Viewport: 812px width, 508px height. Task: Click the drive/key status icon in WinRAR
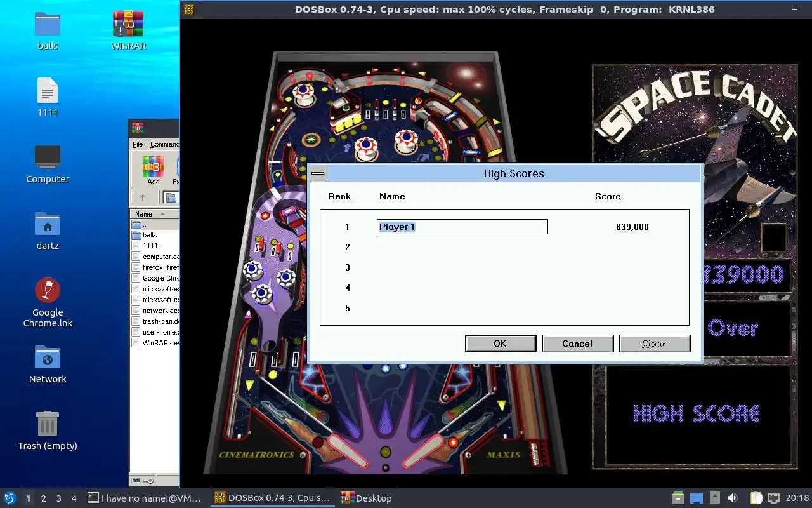click(x=142, y=480)
